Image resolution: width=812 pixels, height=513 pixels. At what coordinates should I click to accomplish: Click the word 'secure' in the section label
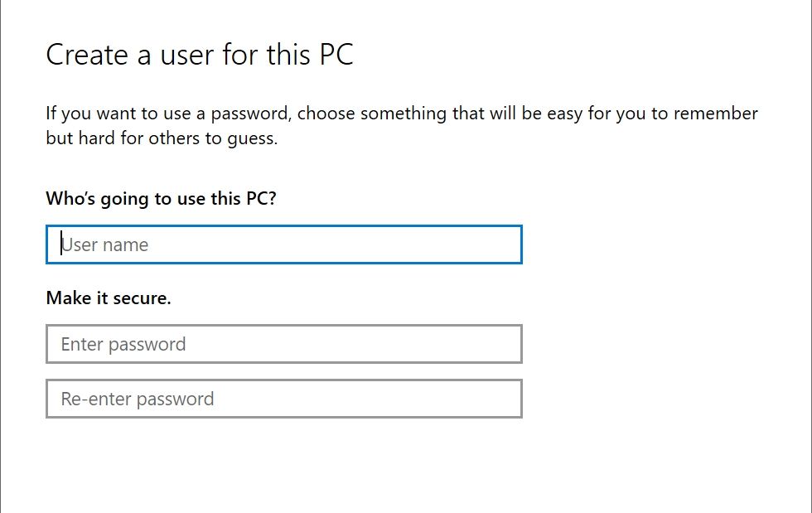[x=142, y=298]
